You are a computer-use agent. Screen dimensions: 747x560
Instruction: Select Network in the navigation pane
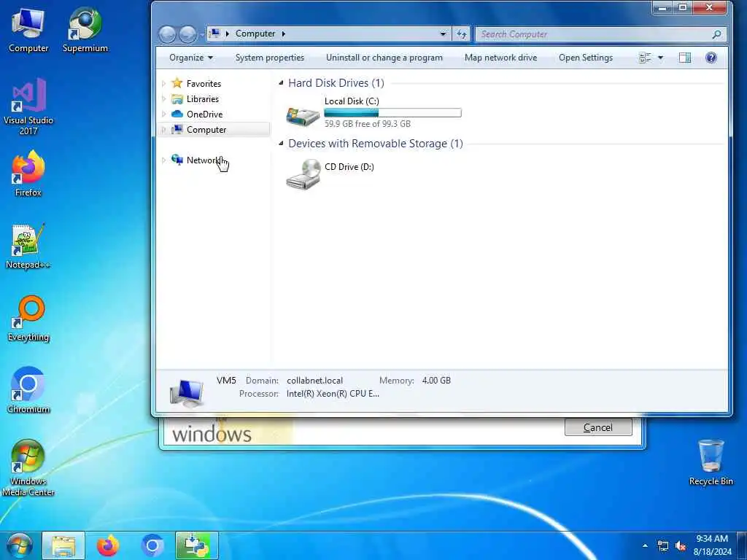coord(202,160)
